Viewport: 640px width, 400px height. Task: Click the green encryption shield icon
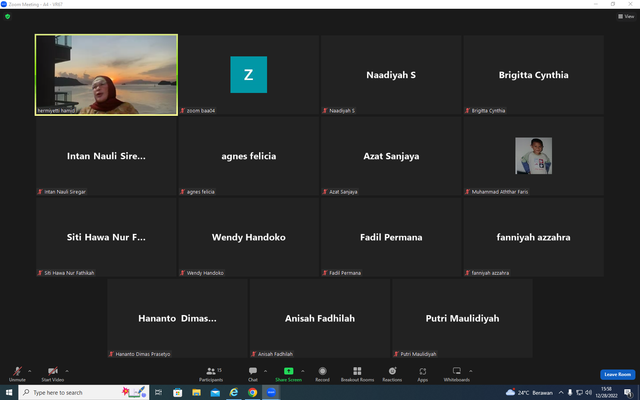pos(7,17)
